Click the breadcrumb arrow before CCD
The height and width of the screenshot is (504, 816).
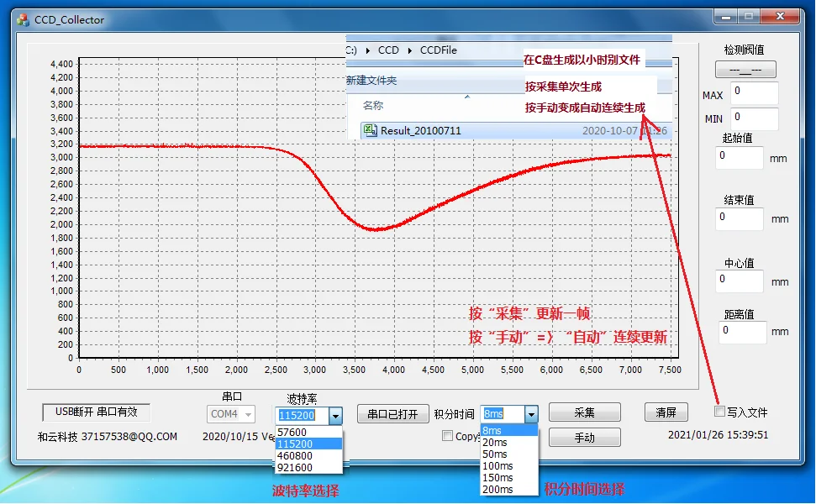click(367, 50)
